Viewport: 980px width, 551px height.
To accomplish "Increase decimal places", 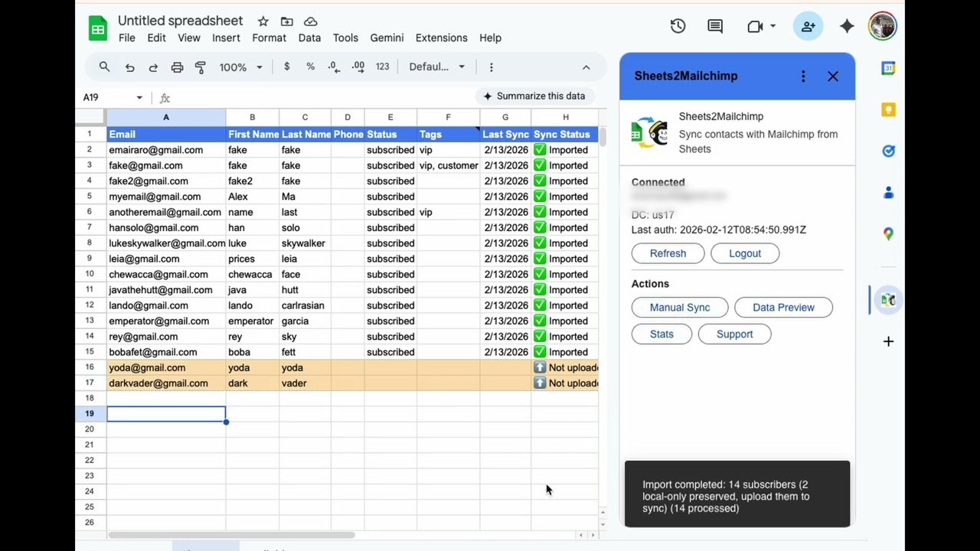I will pos(358,67).
